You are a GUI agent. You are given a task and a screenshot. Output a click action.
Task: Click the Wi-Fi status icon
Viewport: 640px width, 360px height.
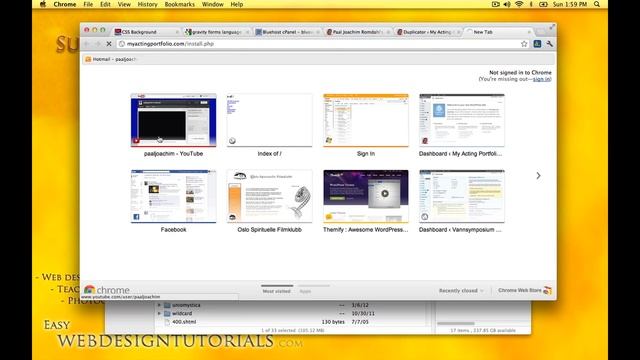click(x=519, y=4)
